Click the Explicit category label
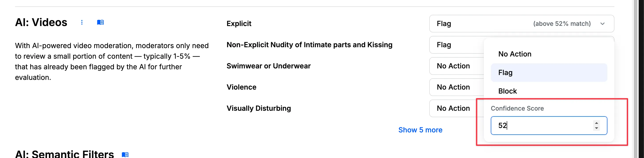 pyautogui.click(x=239, y=24)
